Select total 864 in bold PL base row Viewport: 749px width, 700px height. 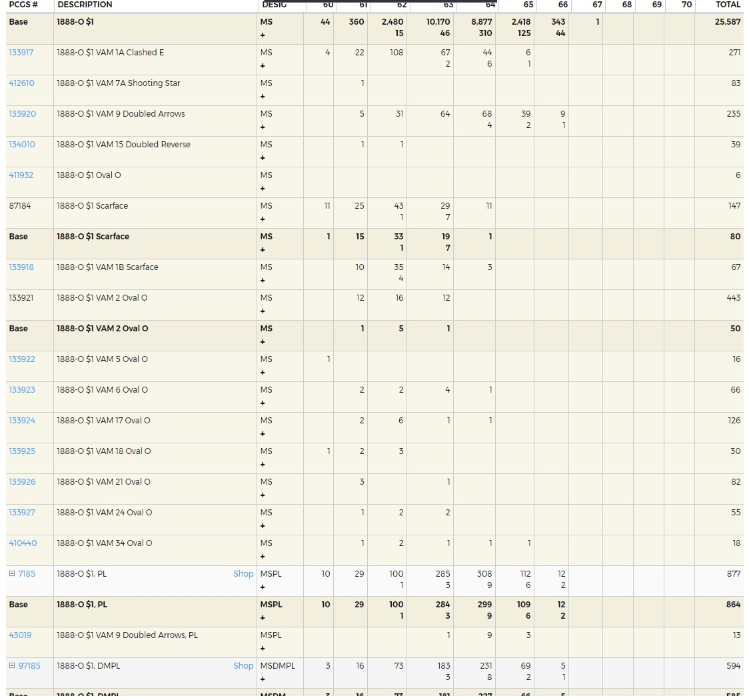pos(733,605)
